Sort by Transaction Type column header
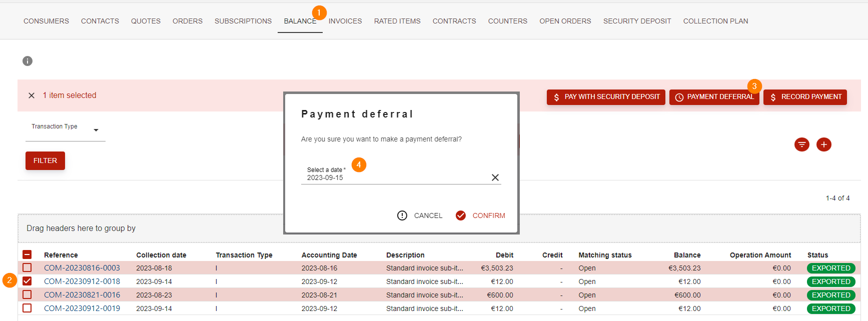The height and width of the screenshot is (321, 868). pos(244,255)
